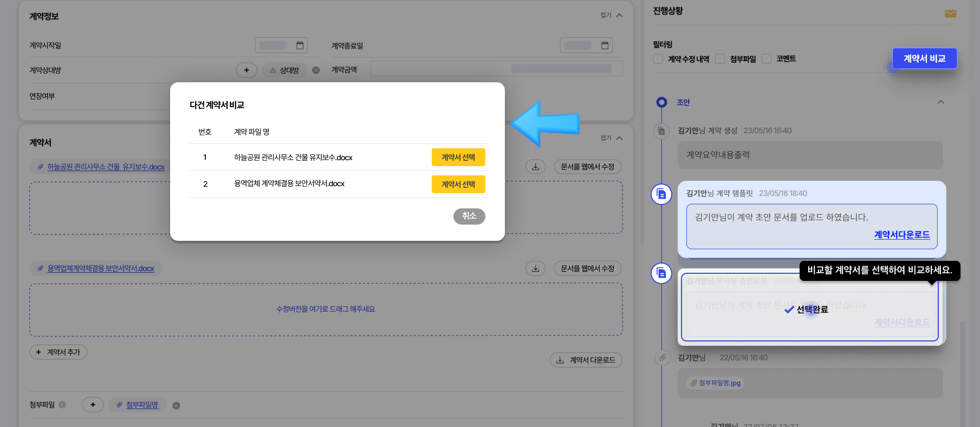Open calendar icon for 계약종료일
980x427 pixels.
pyautogui.click(x=605, y=45)
